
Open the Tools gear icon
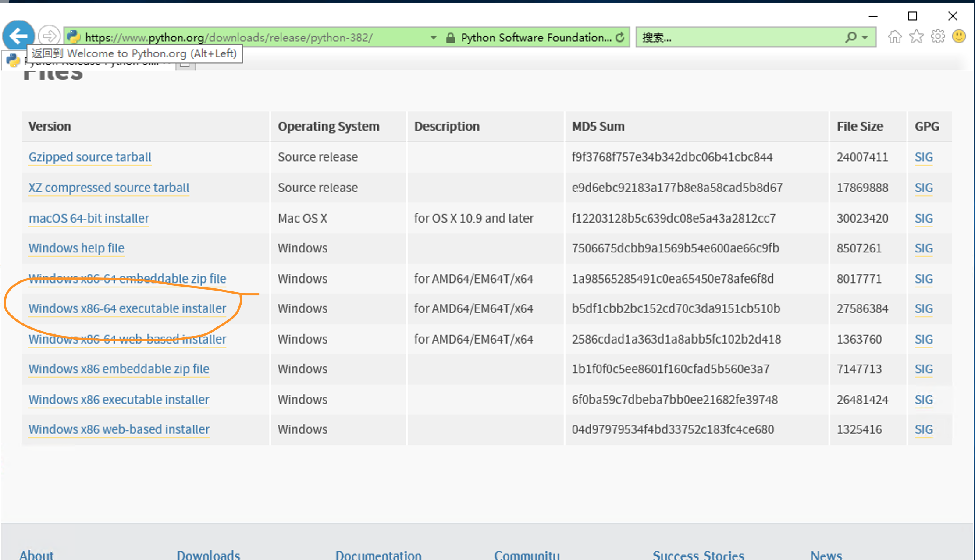point(938,37)
